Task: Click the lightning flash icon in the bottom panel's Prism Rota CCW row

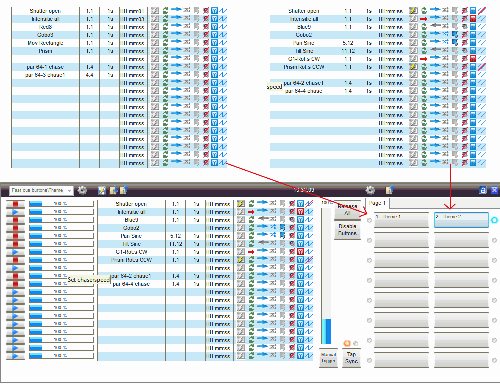Action: point(241,260)
